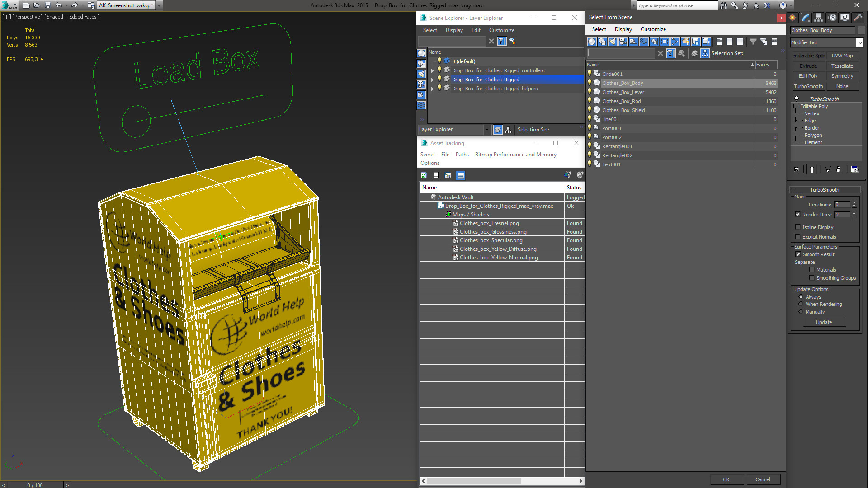
Task: Click the star favorites icon in title bar
Action: (x=756, y=5)
